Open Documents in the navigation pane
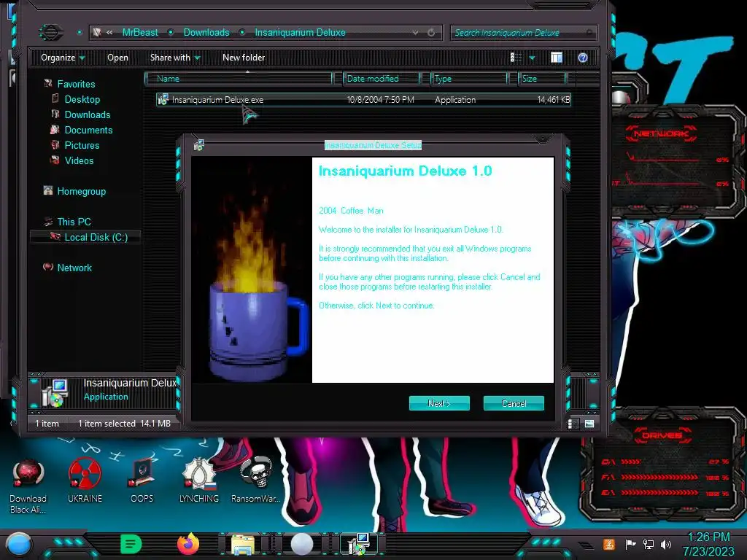This screenshot has height=560, width=747. click(88, 130)
